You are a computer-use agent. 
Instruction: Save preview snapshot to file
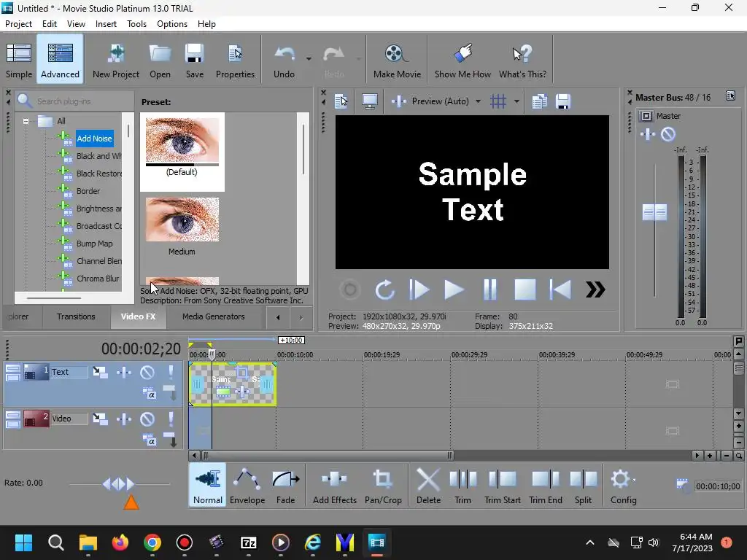click(562, 101)
